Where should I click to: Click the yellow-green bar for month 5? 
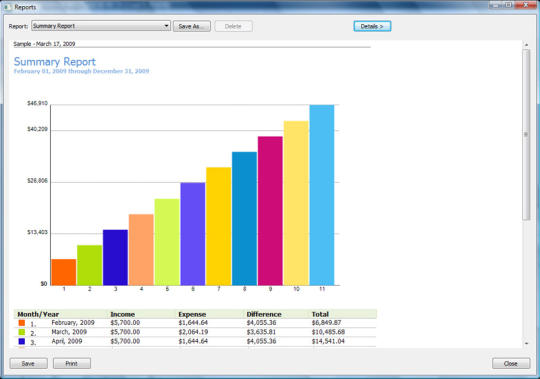[x=167, y=242]
